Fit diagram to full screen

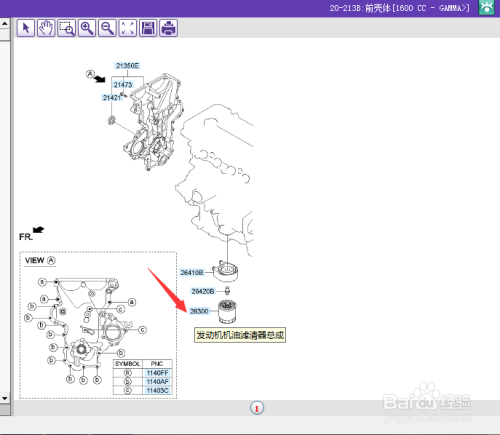(x=128, y=28)
